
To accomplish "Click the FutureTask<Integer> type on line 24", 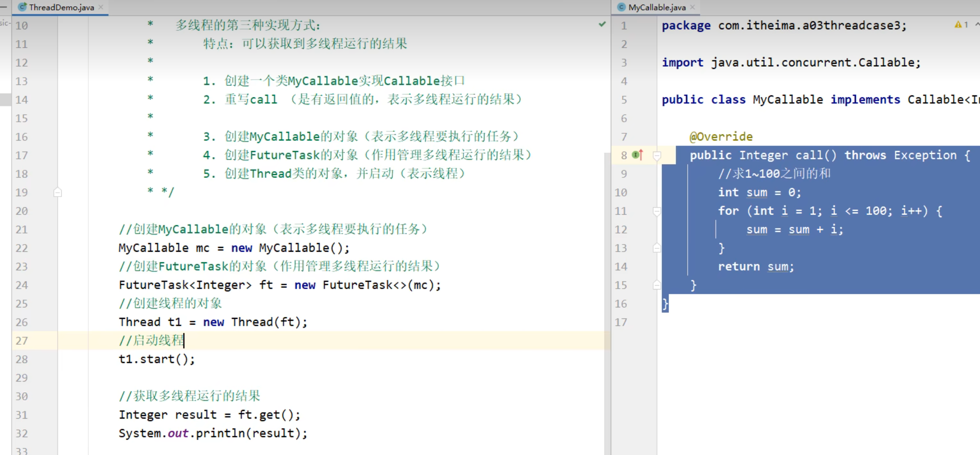I will pyautogui.click(x=184, y=285).
